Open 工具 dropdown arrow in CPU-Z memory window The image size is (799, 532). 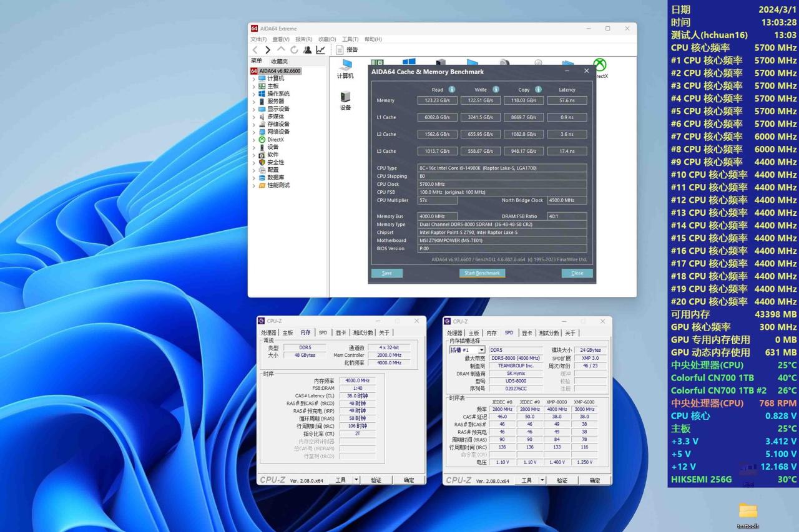(356, 480)
